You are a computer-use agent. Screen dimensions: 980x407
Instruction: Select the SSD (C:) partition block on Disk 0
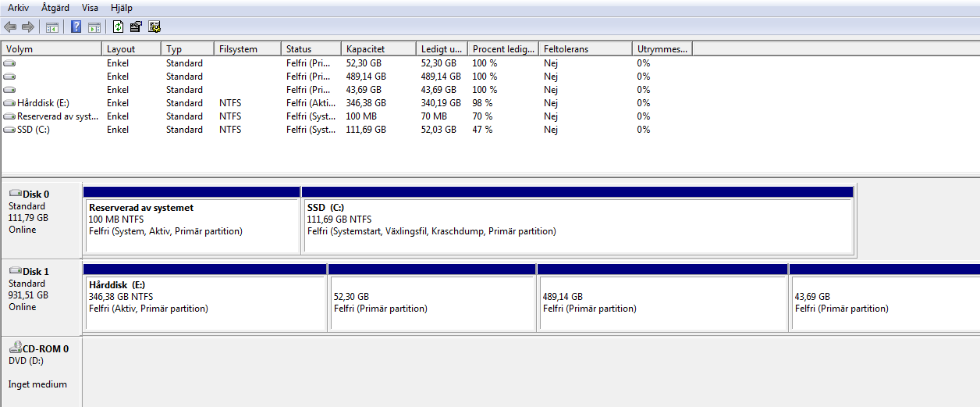[578, 220]
